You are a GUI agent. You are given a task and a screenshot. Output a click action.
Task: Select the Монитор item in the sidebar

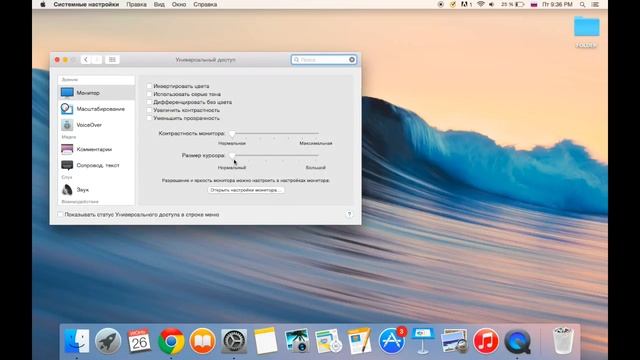coord(96,93)
